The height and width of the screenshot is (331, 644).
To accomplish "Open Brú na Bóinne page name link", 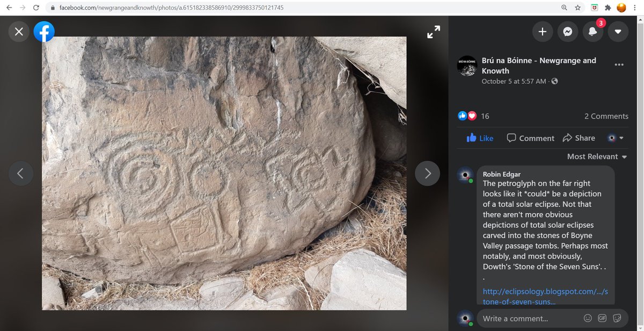I will coord(539,66).
